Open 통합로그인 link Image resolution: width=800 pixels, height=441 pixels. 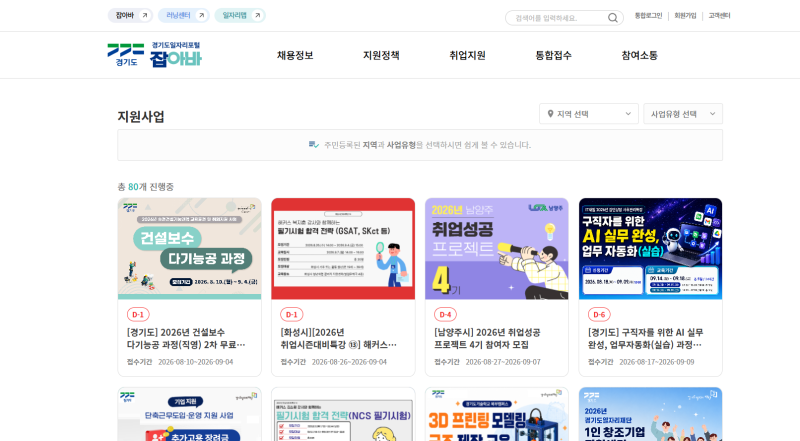[x=648, y=16]
